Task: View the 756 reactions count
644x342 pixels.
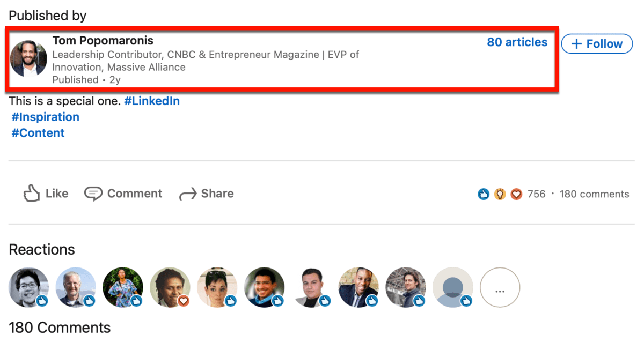Action: [536, 194]
